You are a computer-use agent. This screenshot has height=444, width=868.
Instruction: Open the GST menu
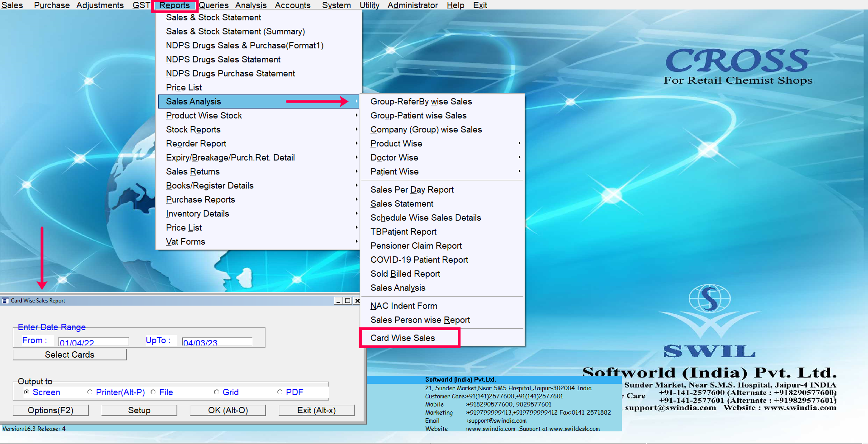(141, 5)
